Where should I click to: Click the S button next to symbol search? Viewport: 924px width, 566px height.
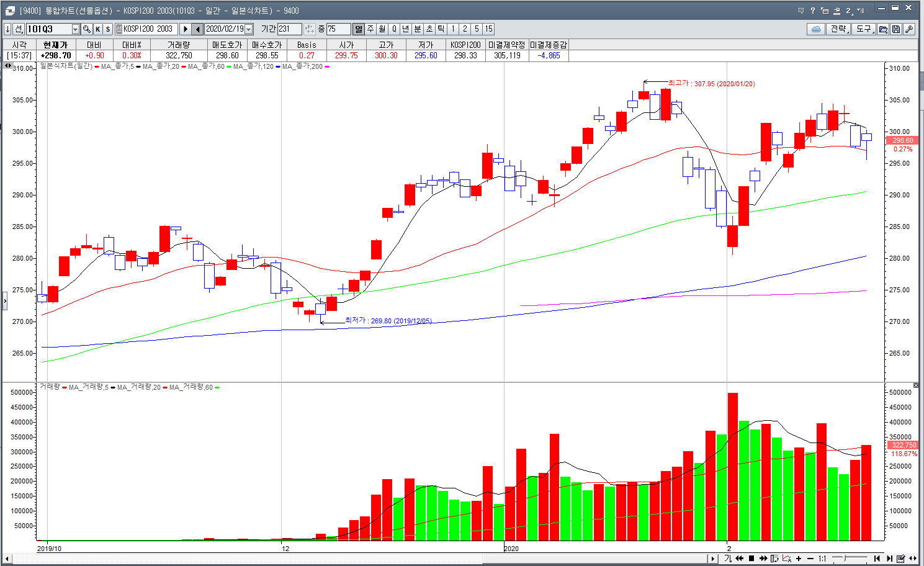(108, 29)
